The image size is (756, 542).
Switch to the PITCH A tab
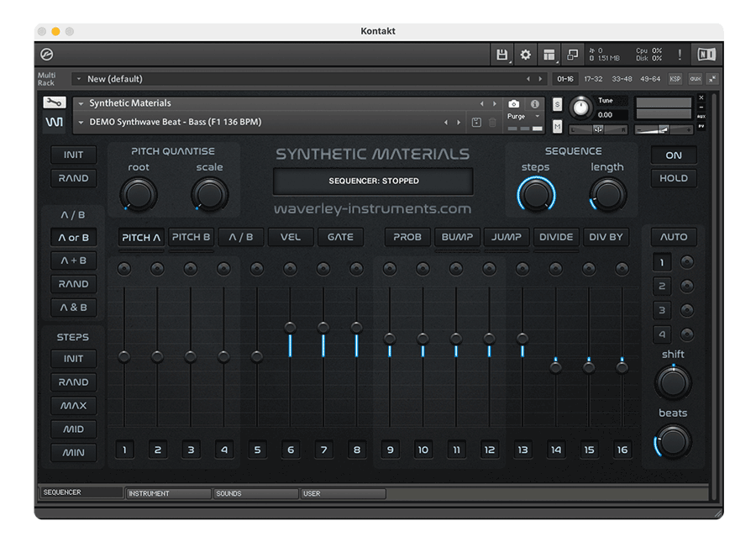click(x=141, y=237)
